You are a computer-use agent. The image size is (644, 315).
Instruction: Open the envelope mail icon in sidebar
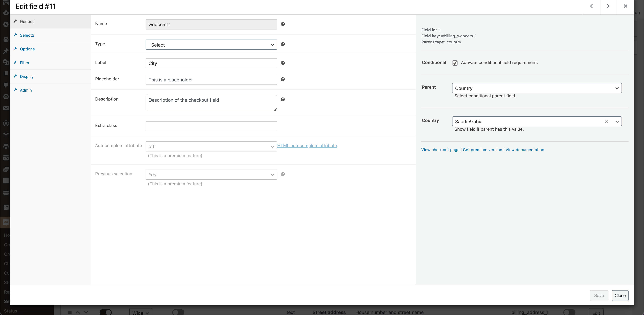point(6,108)
